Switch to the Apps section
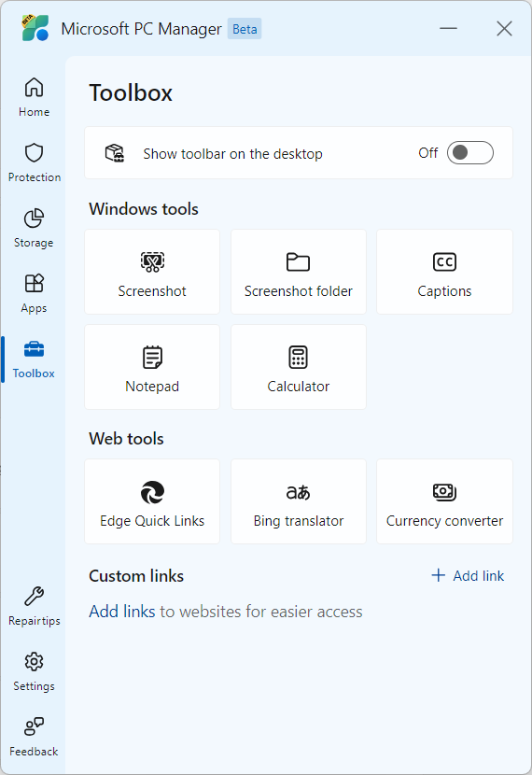Screen dimensions: 532x775 click(34, 293)
